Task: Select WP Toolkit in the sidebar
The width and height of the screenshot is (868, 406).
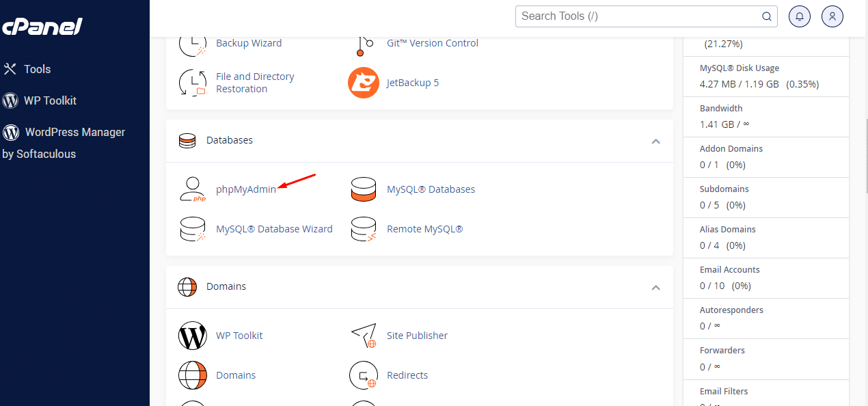Action: point(49,100)
